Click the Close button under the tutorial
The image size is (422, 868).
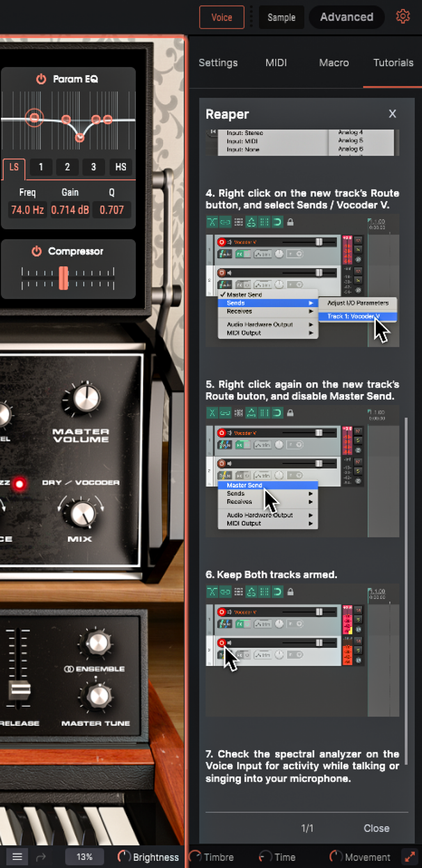[x=377, y=828]
